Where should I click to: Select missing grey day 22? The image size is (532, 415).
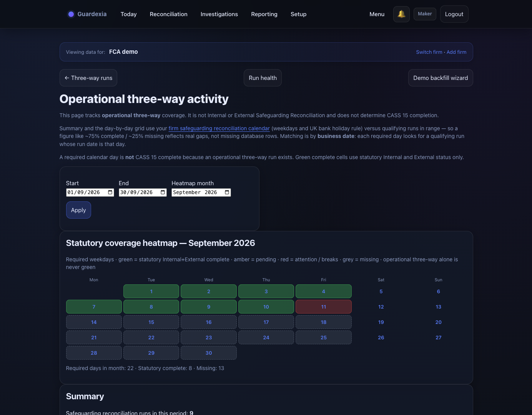(151, 337)
